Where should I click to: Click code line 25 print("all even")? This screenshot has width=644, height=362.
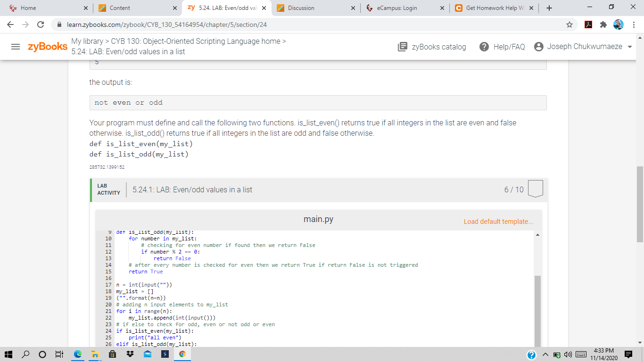tap(155, 337)
